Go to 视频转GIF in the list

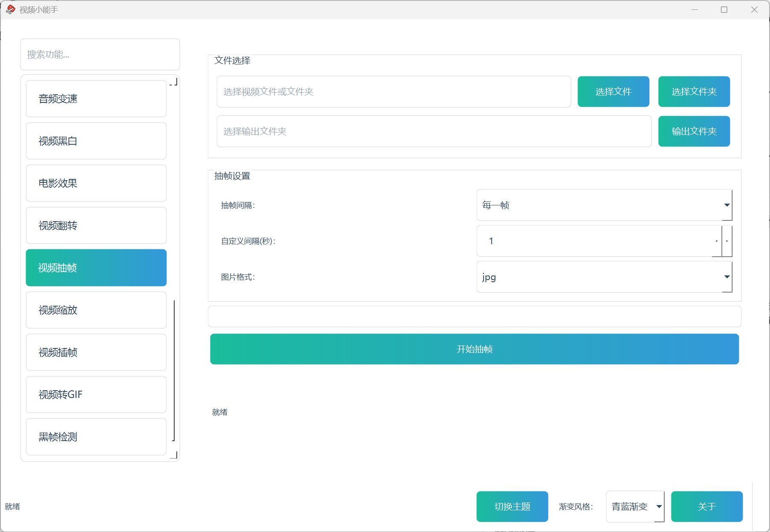[x=96, y=395]
